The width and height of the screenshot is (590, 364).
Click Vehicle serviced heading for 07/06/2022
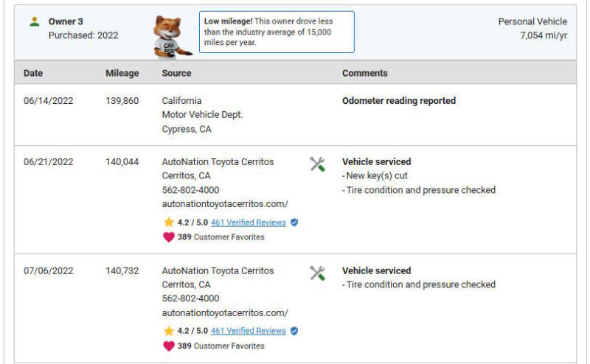click(376, 270)
